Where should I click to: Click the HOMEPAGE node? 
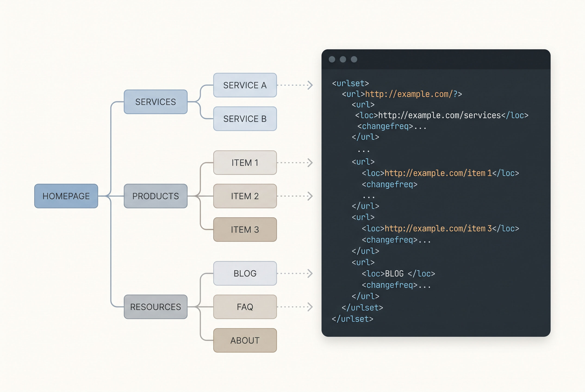(x=66, y=196)
